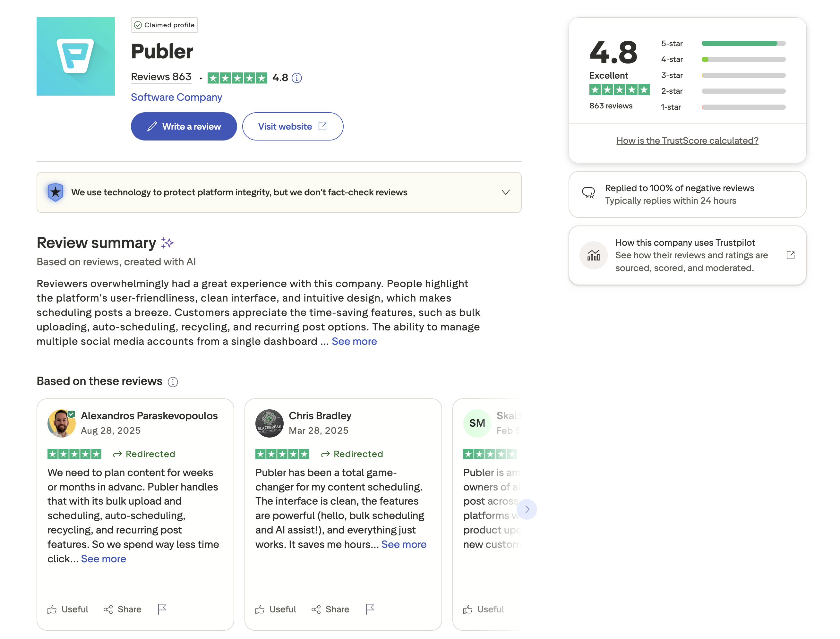Image resolution: width=840 pixels, height=639 pixels.
Task: Click Alexandros Paraskevopoulos's profile picture
Action: tap(61, 423)
